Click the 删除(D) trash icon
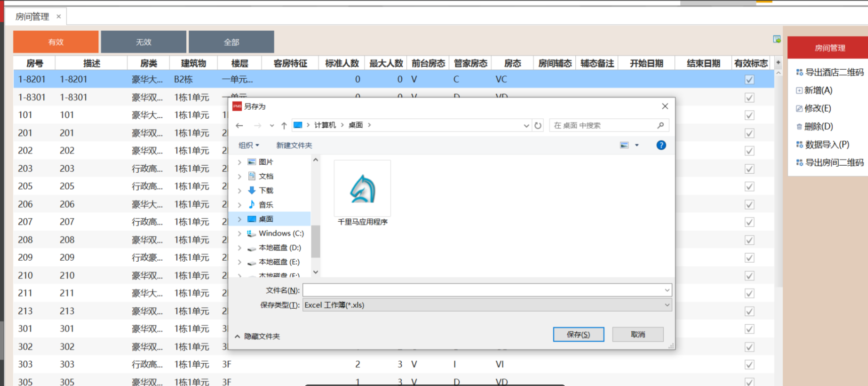868x386 pixels. tap(799, 127)
